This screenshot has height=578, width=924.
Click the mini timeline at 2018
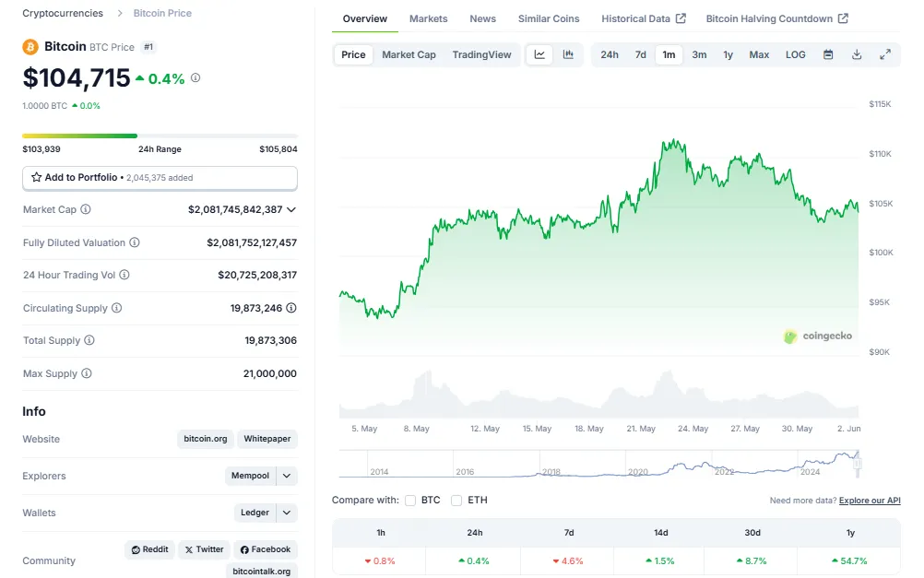coord(551,471)
